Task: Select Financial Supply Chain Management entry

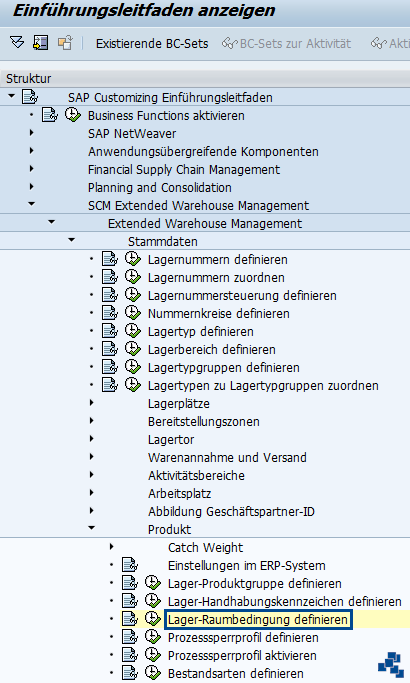Action: click(184, 169)
